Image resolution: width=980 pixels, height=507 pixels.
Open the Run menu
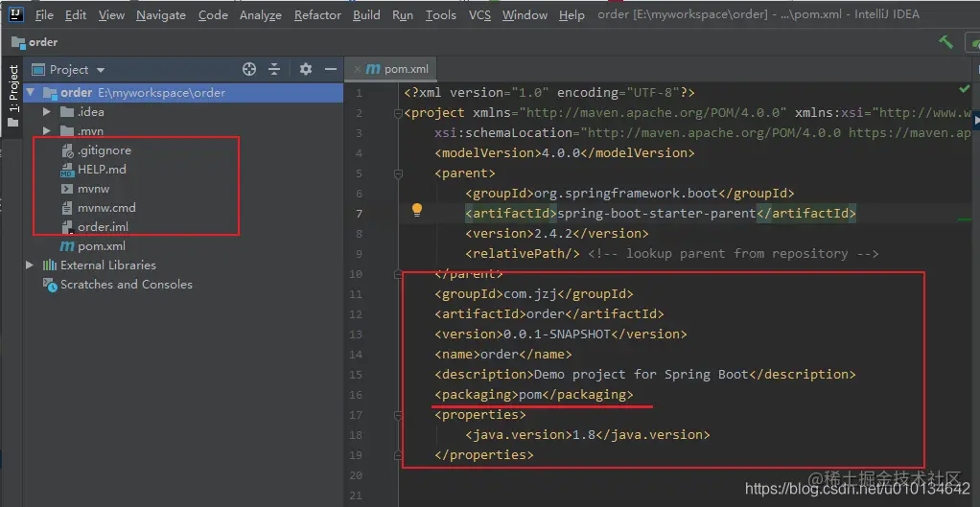click(403, 15)
